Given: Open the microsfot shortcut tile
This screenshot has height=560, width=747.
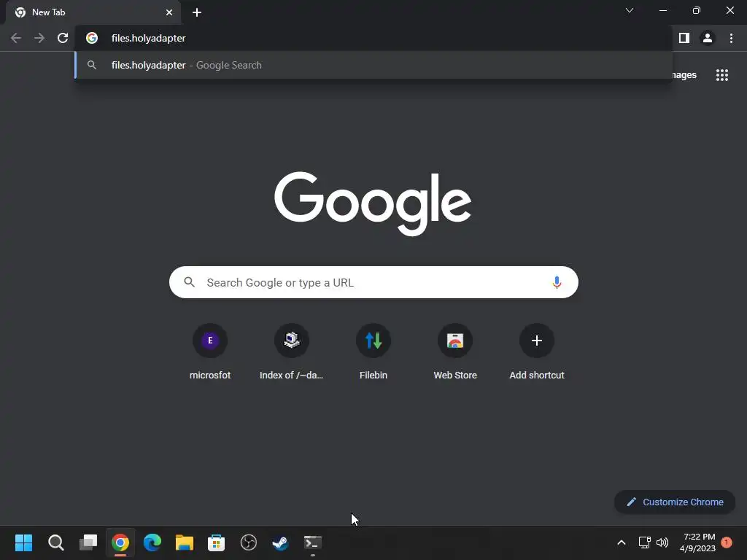Looking at the screenshot, I should coord(209,352).
